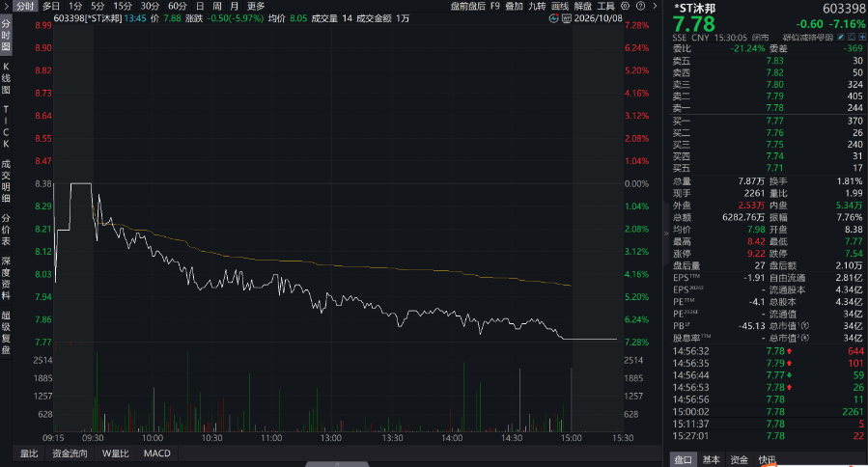Click the 13:00 time marker on axis

click(x=331, y=438)
